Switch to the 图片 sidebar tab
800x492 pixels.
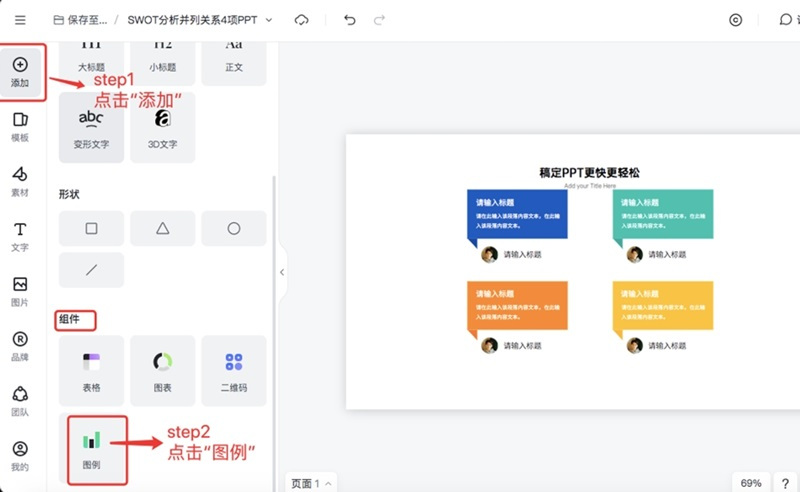[x=20, y=292]
